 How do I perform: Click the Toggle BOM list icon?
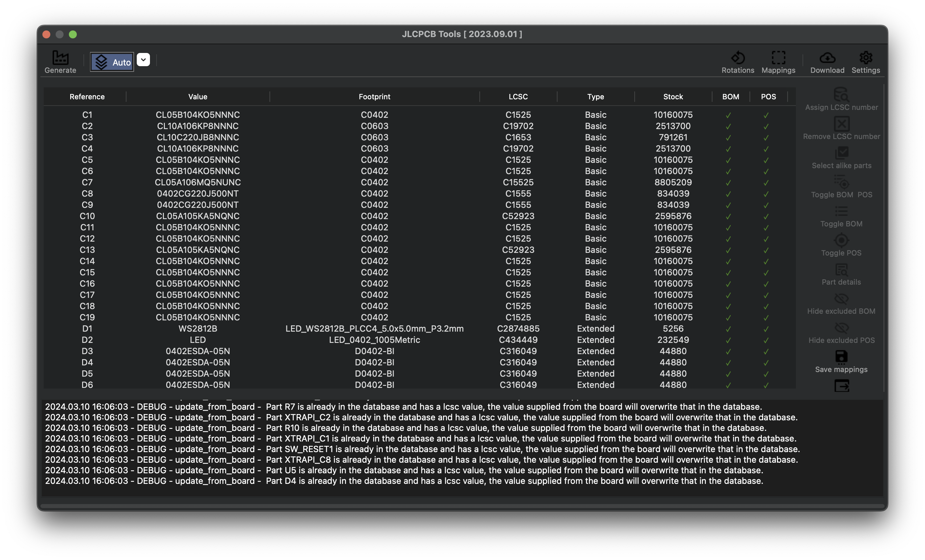tap(841, 211)
